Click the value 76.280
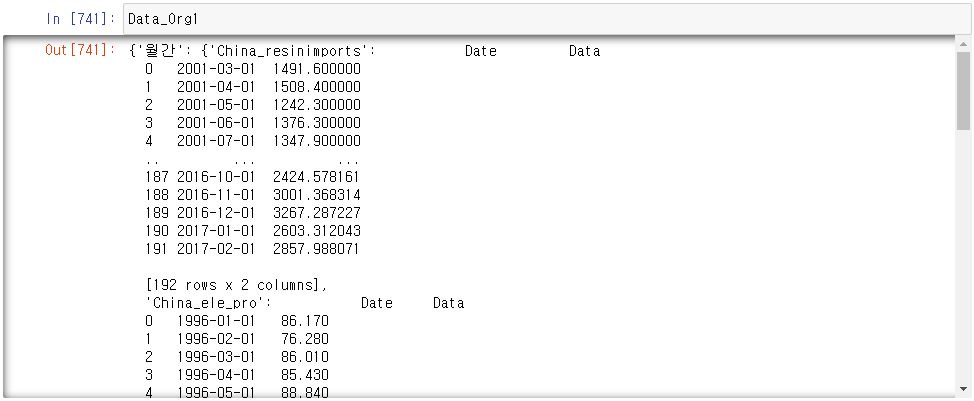The width and height of the screenshot is (974, 401). pos(305,339)
